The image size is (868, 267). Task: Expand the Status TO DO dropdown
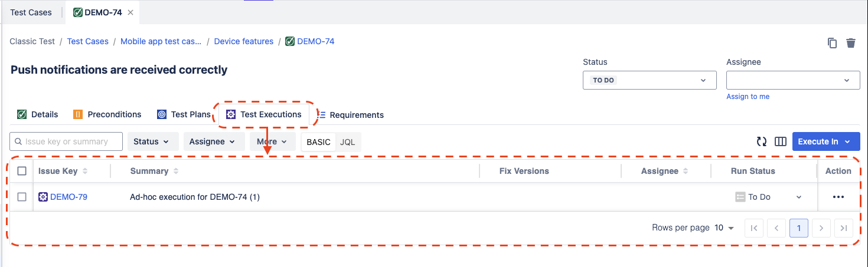[650, 80]
